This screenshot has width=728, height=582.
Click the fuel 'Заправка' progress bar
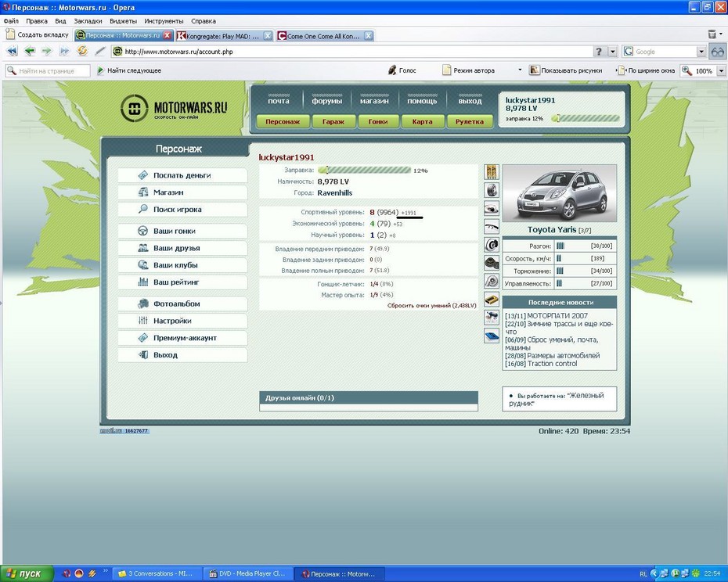tap(364, 170)
